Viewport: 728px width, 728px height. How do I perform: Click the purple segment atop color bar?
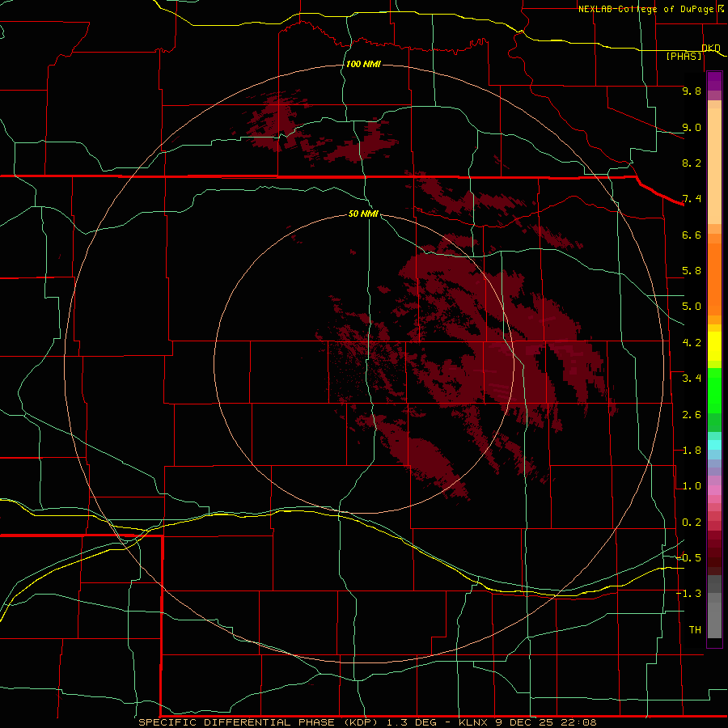[714, 81]
